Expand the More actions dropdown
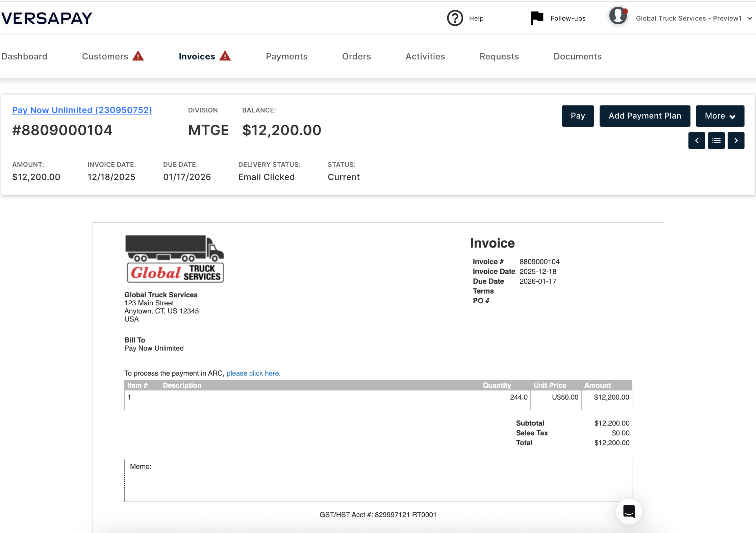Image resolution: width=756 pixels, height=533 pixels. coord(720,116)
